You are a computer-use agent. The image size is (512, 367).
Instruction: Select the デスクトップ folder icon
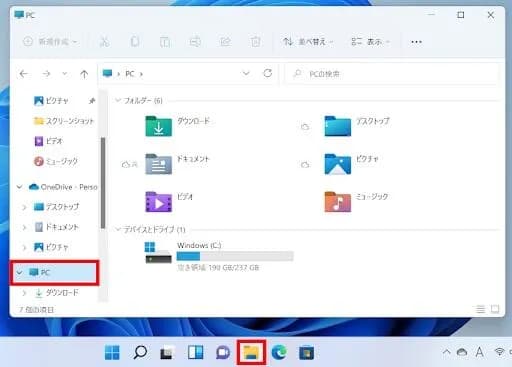coord(337,126)
